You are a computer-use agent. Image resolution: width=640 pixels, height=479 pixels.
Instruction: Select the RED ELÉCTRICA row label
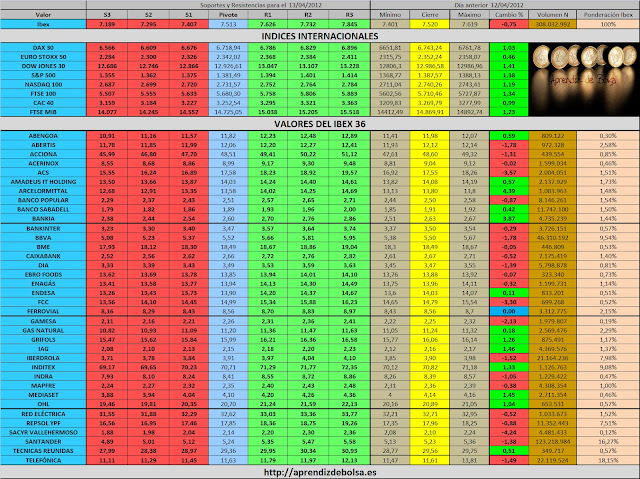click(x=43, y=414)
